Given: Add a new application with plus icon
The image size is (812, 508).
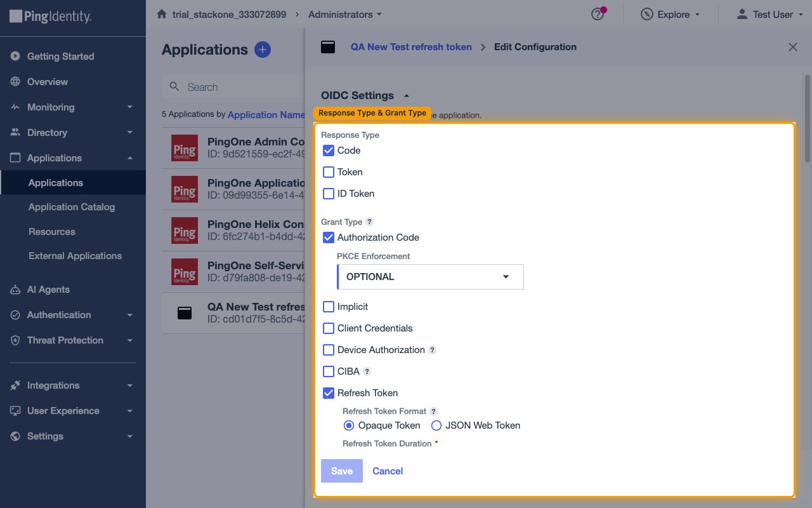Looking at the screenshot, I should [263, 50].
